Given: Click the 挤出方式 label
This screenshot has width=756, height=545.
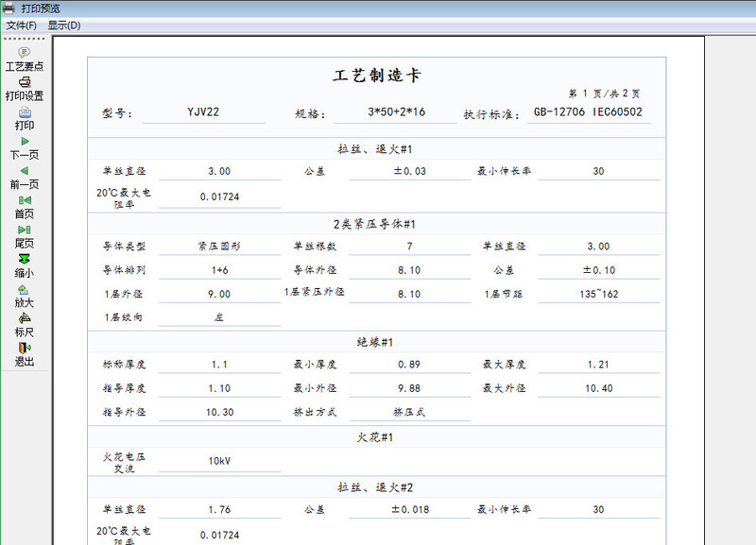Looking at the screenshot, I should pos(315,413).
